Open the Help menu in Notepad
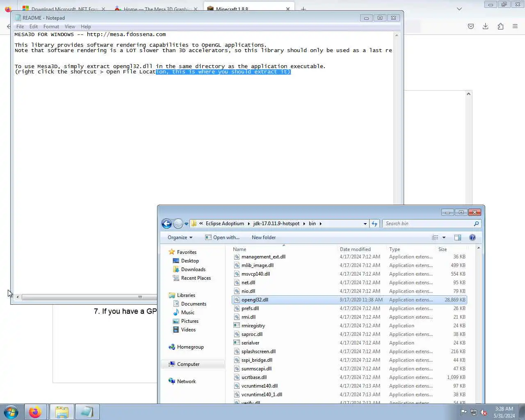This screenshot has height=420, width=525. click(86, 27)
